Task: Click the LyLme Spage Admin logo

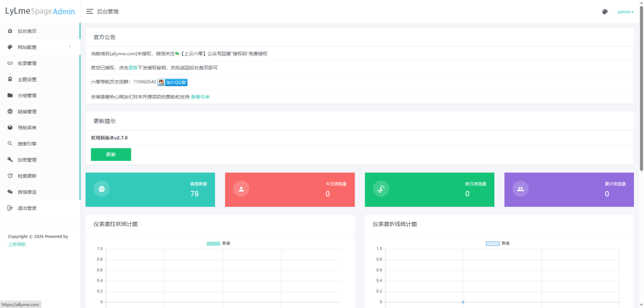Action: point(40,11)
